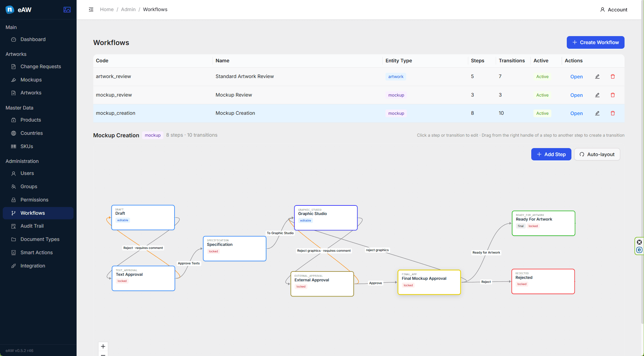Select the Text Approval step node

coord(143,278)
